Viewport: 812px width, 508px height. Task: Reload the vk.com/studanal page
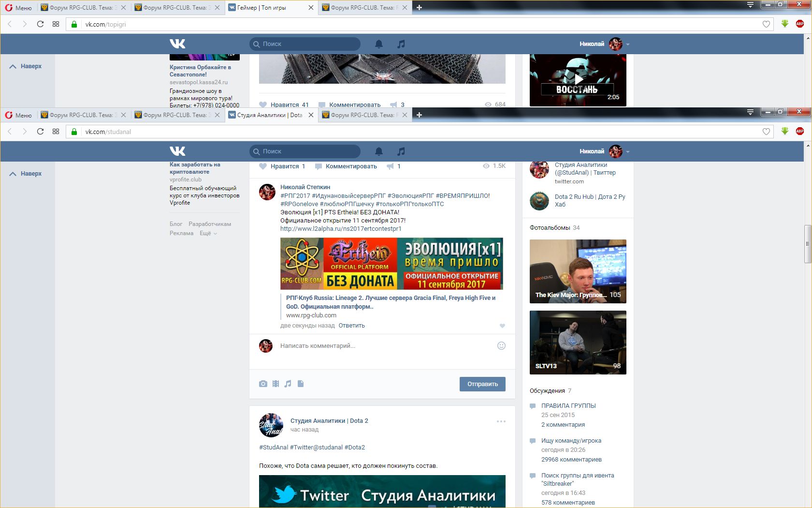click(40, 132)
